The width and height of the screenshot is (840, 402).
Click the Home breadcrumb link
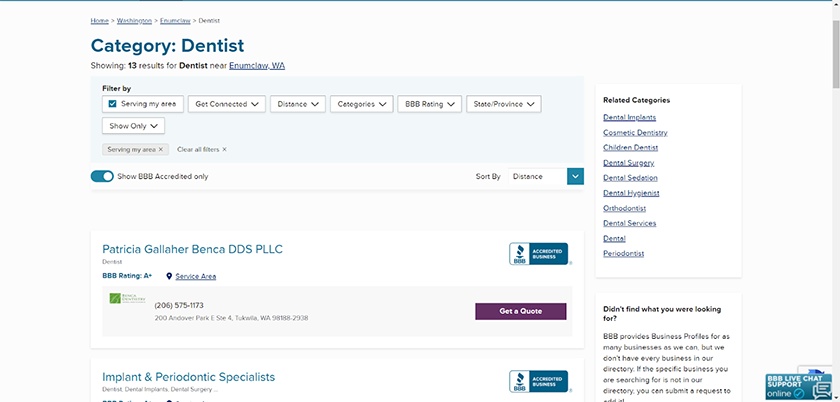pyautogui.click(x=100, y=21)
